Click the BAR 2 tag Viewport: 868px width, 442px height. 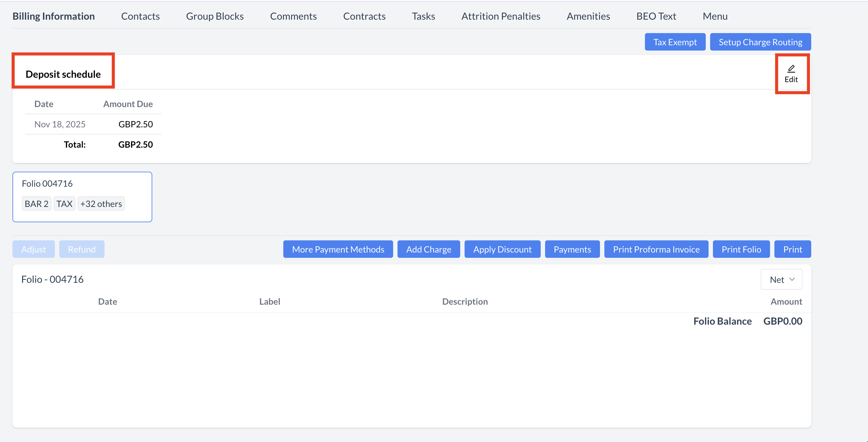[x=37, y=204]
